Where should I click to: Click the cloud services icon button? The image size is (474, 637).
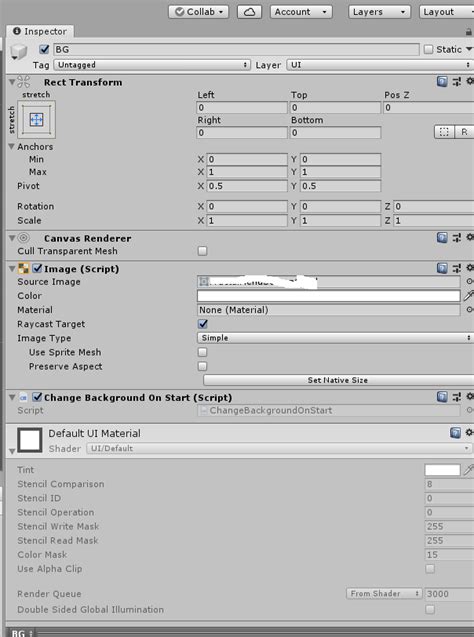coord(249,12)
